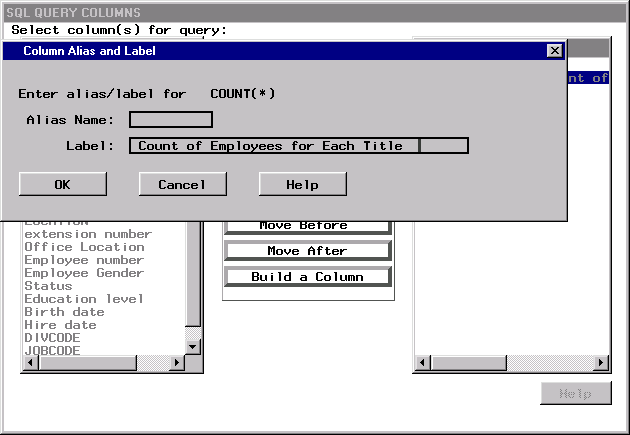Click the Alias Name input field
This screenshot has height=435, width=630.
pos(171,120)
